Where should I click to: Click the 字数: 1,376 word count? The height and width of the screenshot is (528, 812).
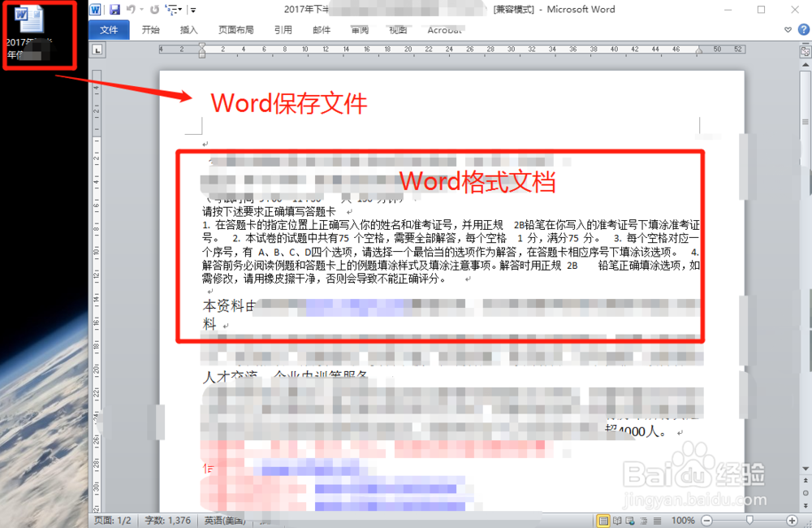(168, 520)
